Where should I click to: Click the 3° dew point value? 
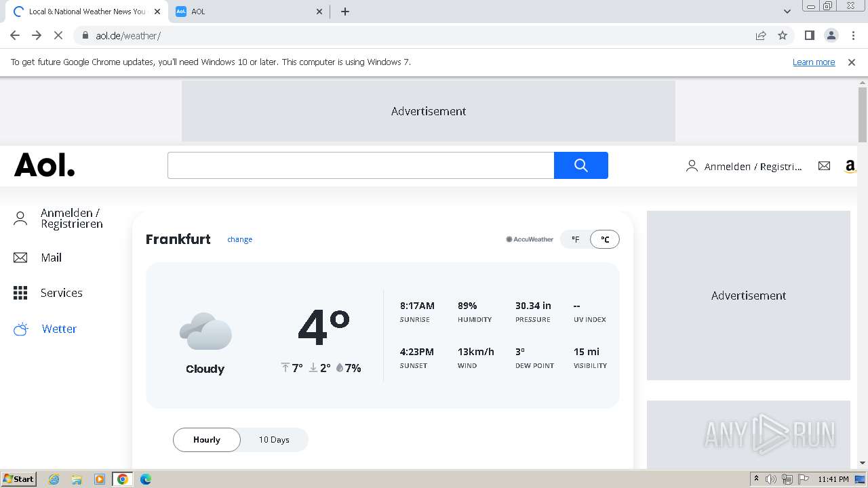click(x=520, y=352)
